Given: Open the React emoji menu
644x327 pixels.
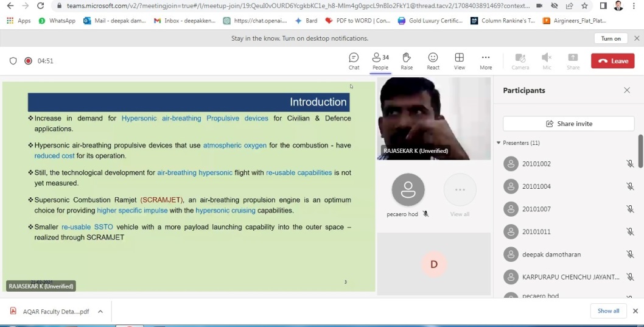Looking at the screenshot, I should pos(433,60).
